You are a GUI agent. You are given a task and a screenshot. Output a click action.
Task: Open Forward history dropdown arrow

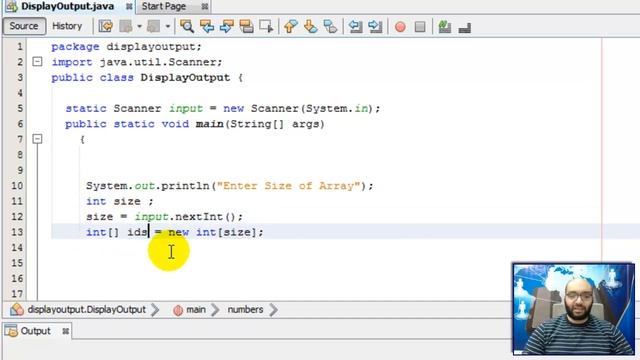coord(167,27)
